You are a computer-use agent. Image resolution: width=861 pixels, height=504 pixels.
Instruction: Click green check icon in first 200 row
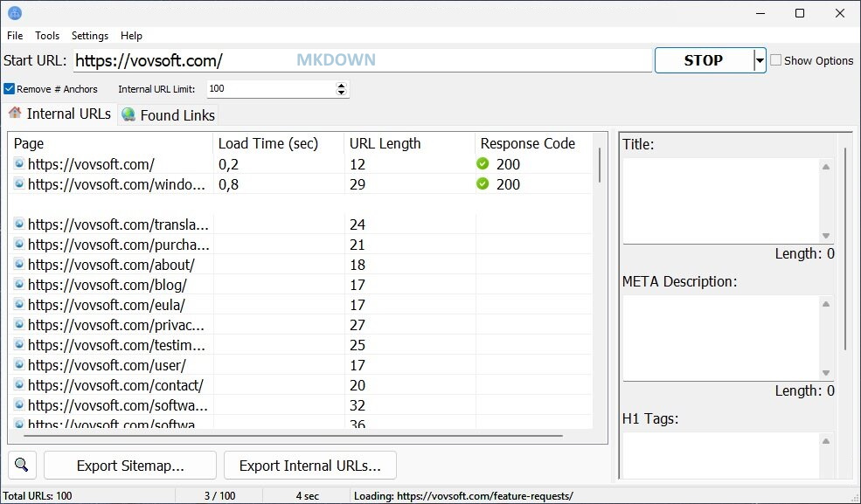coord(483,163)
